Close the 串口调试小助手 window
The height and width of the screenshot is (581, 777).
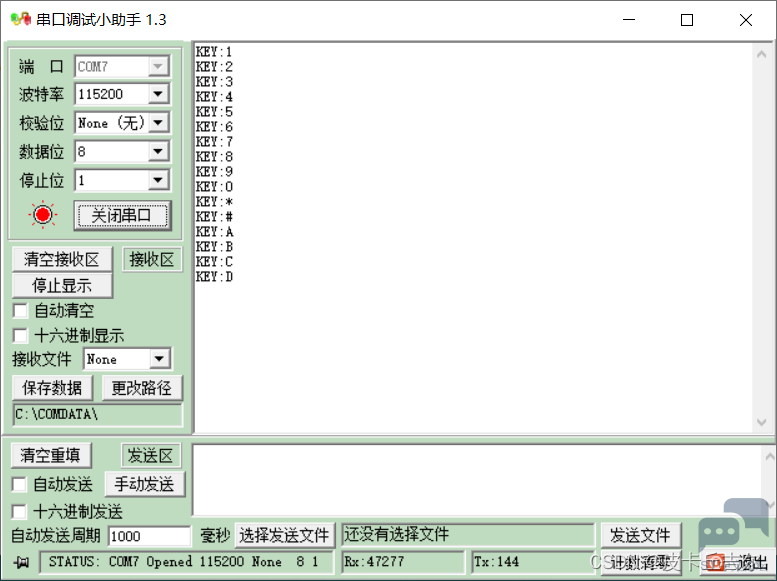[746, 20]
